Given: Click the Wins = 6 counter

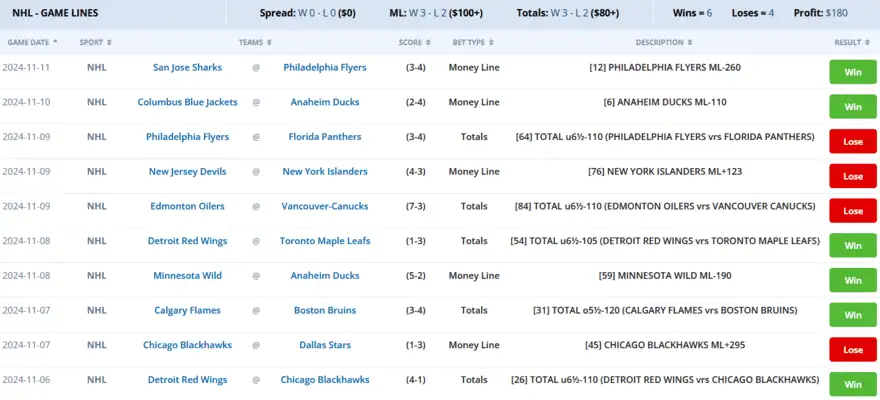Looking at the screenshot, I should tap(693, 13).
